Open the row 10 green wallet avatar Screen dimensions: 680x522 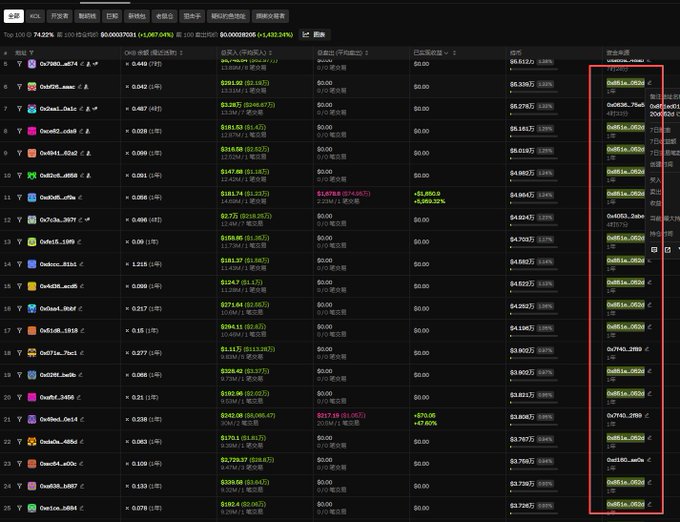coord(32,176)
